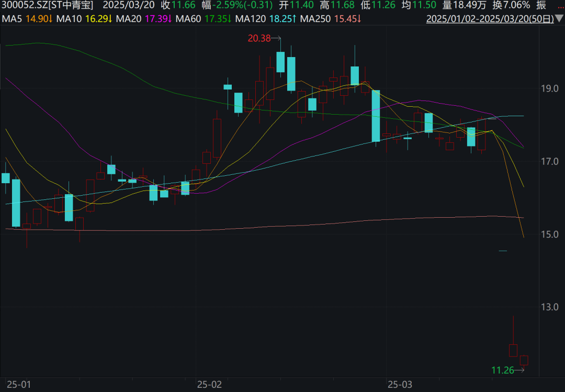Select the MA10 16.29 indicator label
Viewport: 565px width, 392px height.
click(x=84, y=19)
